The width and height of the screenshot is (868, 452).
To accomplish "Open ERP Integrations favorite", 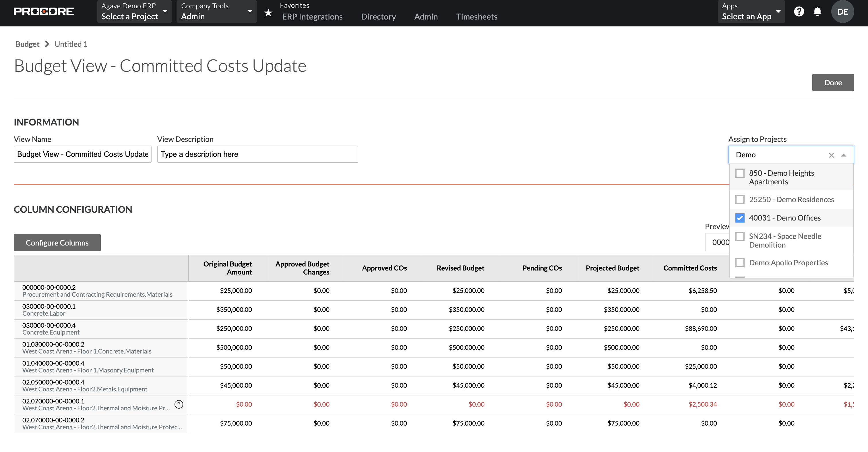I will (x=312, y=17).
